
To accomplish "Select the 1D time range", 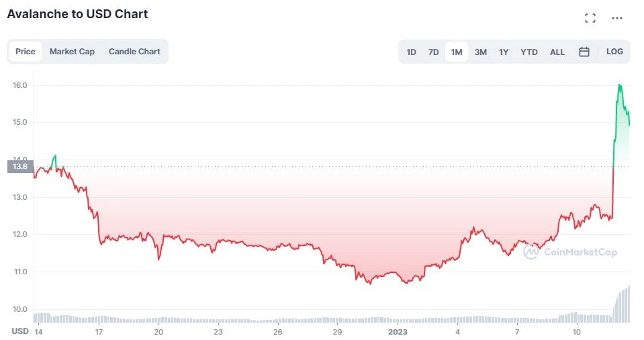I will 412,52.
